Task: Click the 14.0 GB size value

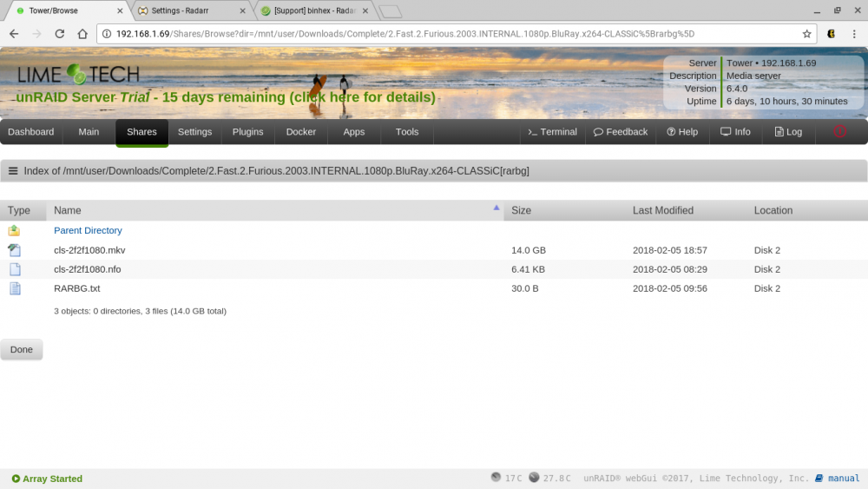Action: tap(529, 250)
